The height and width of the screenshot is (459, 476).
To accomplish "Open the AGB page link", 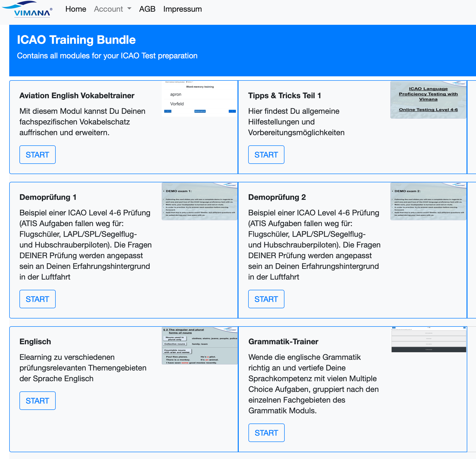I will pos(147,9).
